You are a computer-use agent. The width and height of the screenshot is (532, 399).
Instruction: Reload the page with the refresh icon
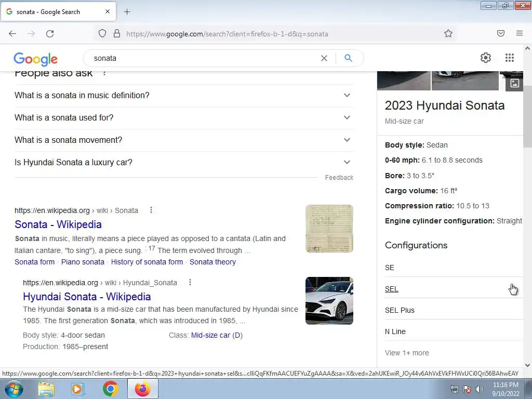coord(50,34)
